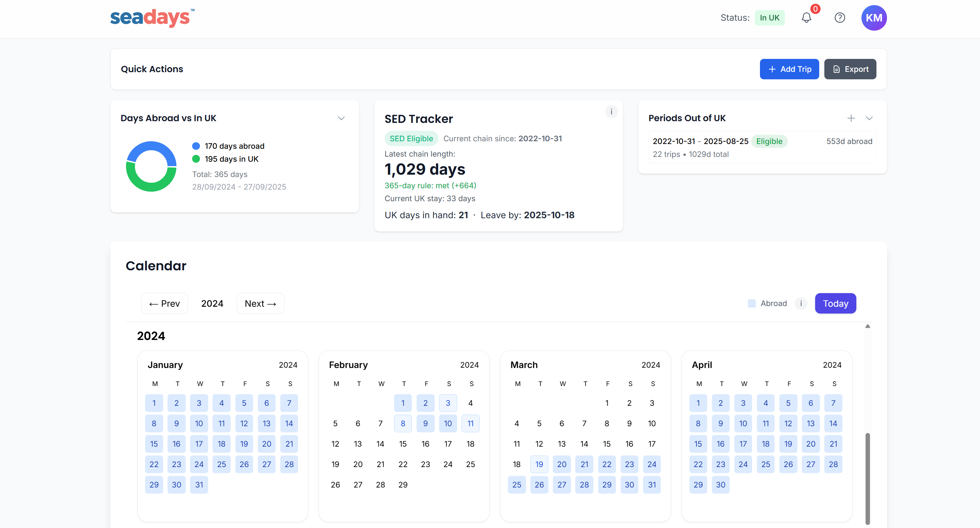
Task: Expand the Days Abroad vs In UK chart options
Action: click(x=341, y=118)
